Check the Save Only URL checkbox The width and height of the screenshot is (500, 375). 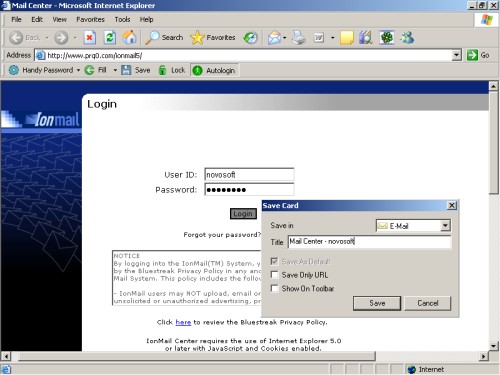click(274, 275)
